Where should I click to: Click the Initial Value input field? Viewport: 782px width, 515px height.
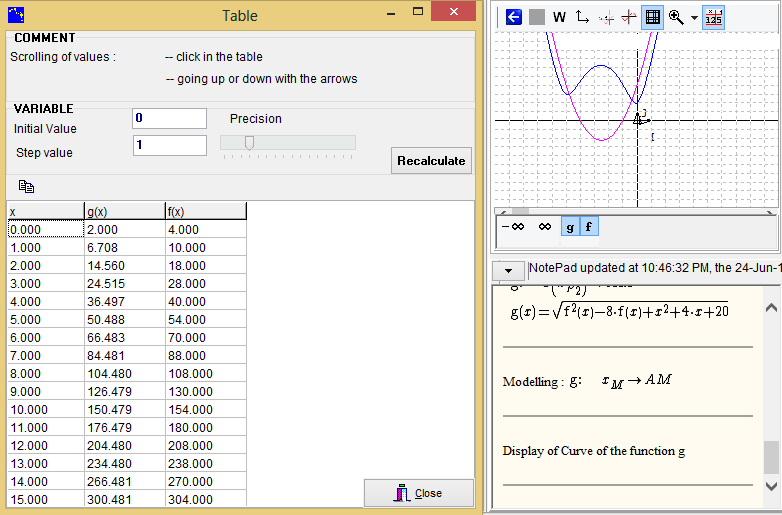coord(170,118)
